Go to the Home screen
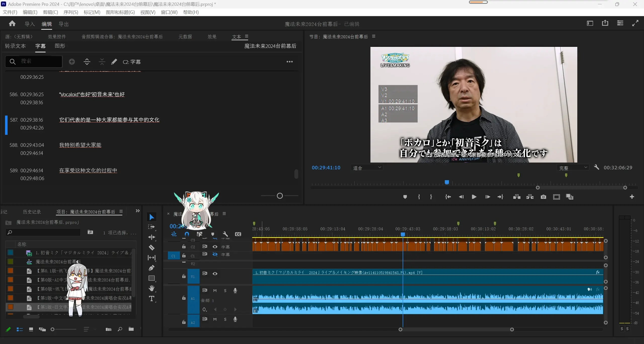Screen dimensions: 644x344 (12, 24)
